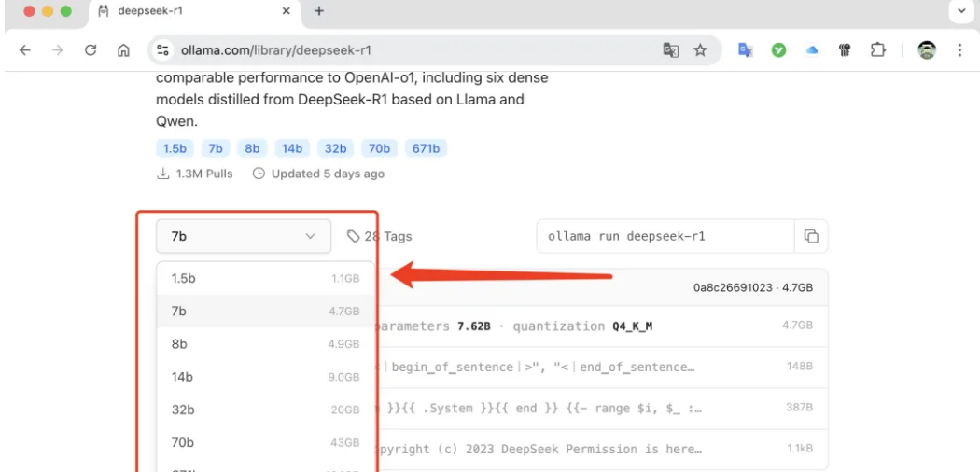Choose 14b from the size list
This screenshot has height=472, width=980.
point(266,377)
